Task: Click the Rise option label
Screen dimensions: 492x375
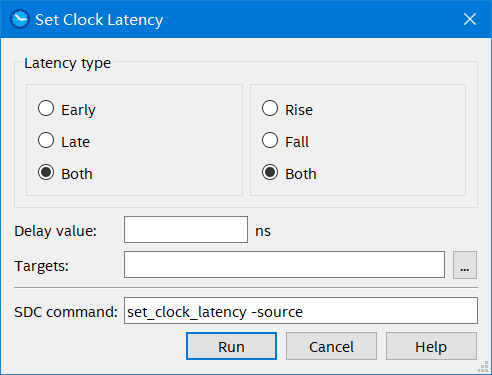Action: (x=299, y=110)
